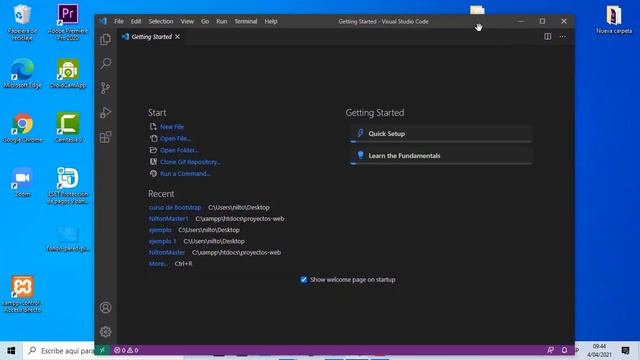640x360 pixels.
Task: Open Papelera de reciclaje desktop icon
Action: 22,22
